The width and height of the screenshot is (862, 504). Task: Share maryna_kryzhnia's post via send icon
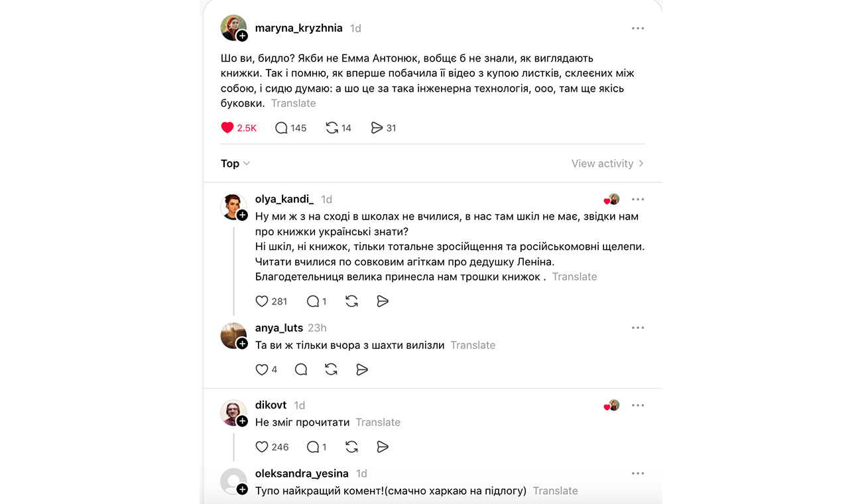tap(377, 128)
